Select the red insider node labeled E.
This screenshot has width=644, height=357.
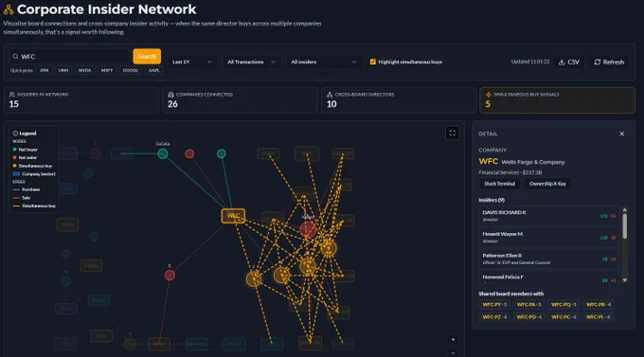tap(170, 275)
